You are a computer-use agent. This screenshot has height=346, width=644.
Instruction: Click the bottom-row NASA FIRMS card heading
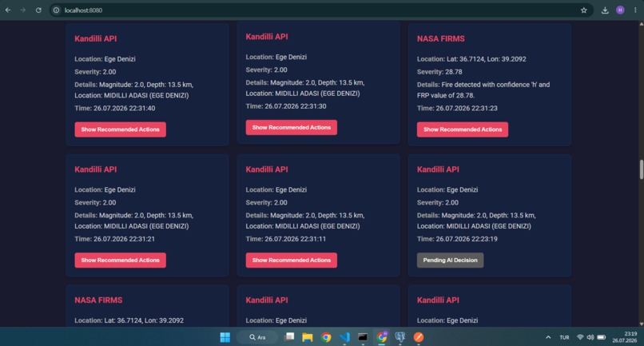pyautogui.click(x=98, y=300)
